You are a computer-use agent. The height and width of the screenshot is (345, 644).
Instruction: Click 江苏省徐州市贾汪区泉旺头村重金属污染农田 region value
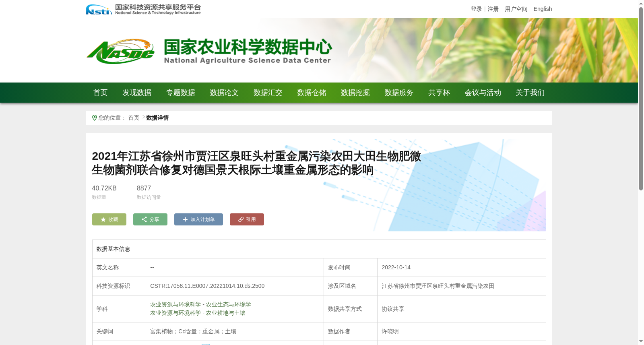click(438, 286)
